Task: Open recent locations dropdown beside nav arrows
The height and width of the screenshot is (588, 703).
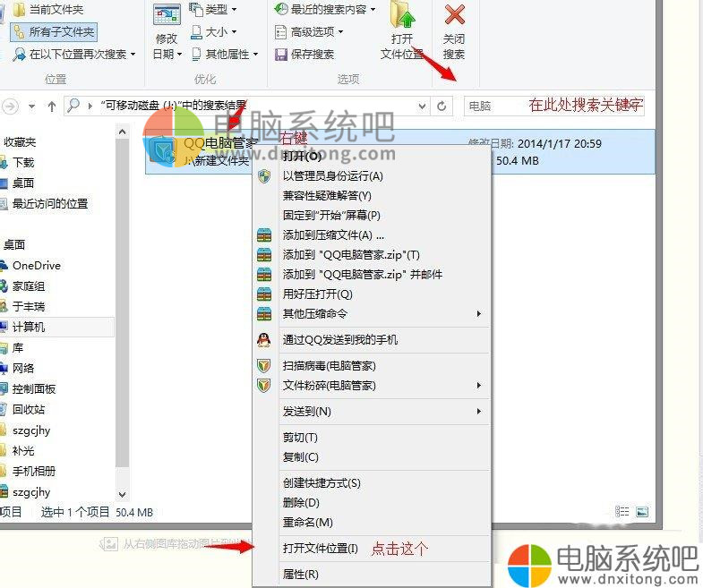Action: pos(32,107)
